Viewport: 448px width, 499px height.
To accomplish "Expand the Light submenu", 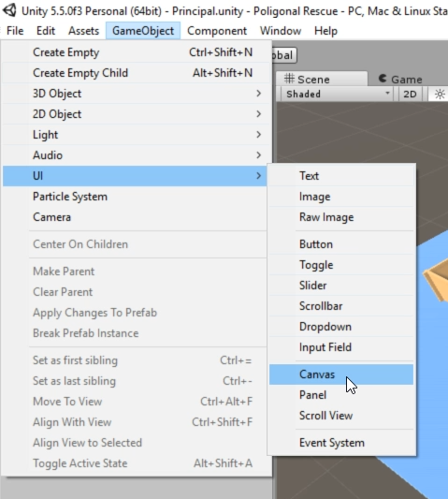I will tap(136, 135).
